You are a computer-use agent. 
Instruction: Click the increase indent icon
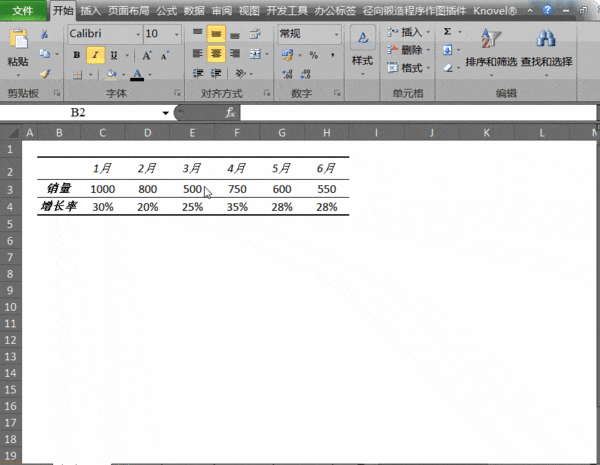coord(216,73)
